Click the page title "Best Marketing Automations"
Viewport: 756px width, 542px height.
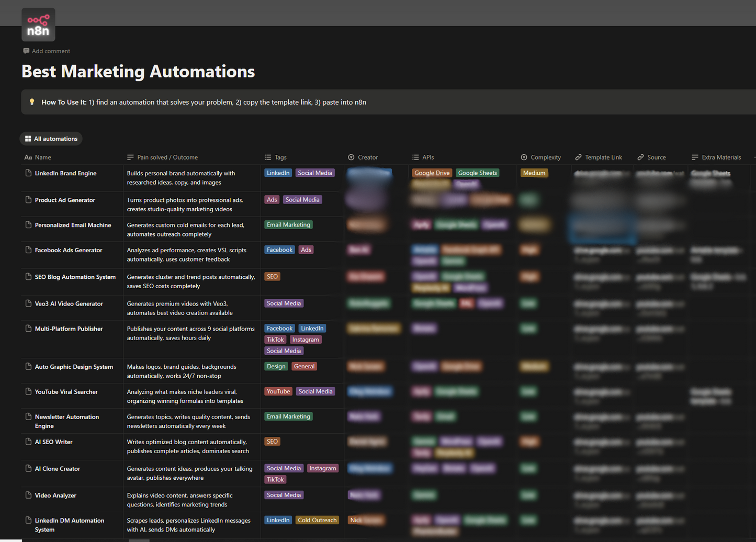[138, 71]
